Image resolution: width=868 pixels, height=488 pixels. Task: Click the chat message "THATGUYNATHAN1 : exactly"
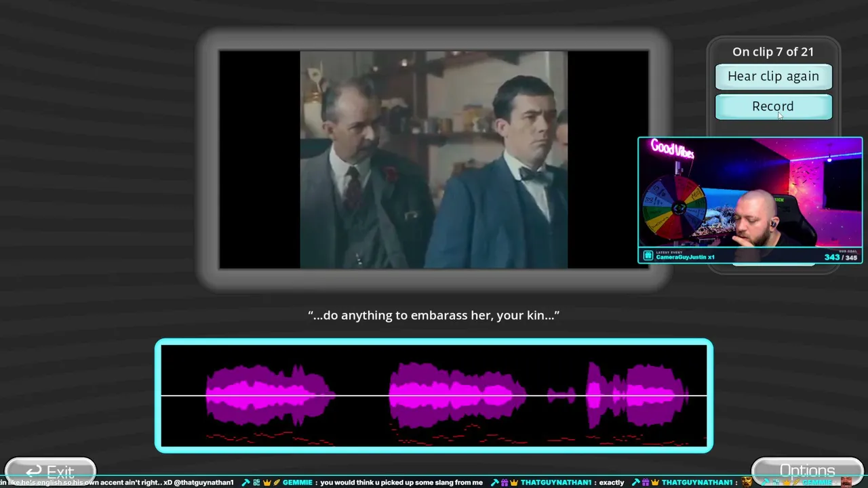[x=572, y=483]
